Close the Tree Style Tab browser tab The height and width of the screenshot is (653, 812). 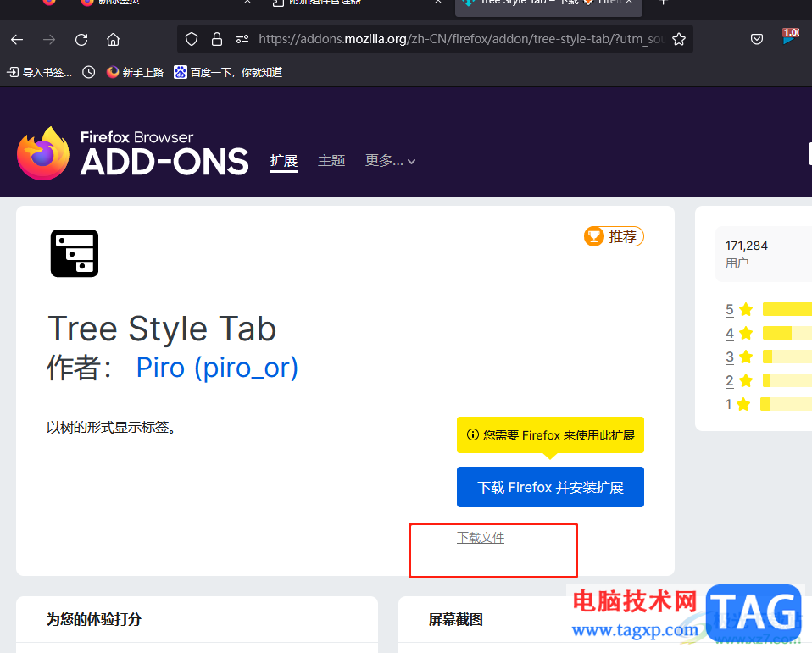tap(629, 3)
